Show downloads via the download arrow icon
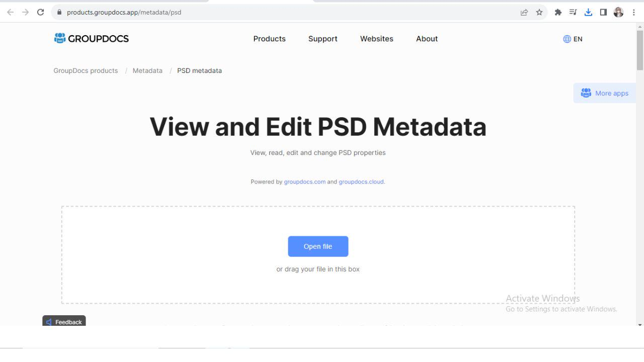Screen dimensions: 644x362 pos(588,12)
